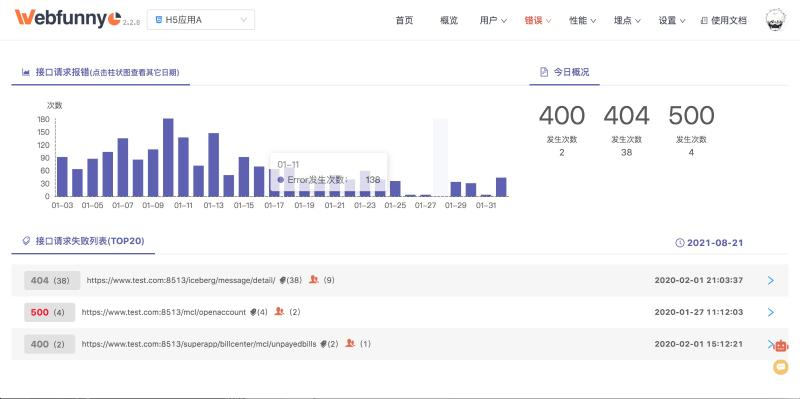
Task: Click the bar chart icon beside 接口请求报错
Action: pos(26,72)
